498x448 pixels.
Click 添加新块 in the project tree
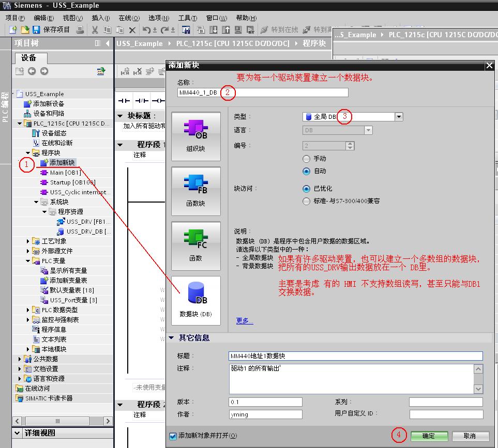pos(58,162)
